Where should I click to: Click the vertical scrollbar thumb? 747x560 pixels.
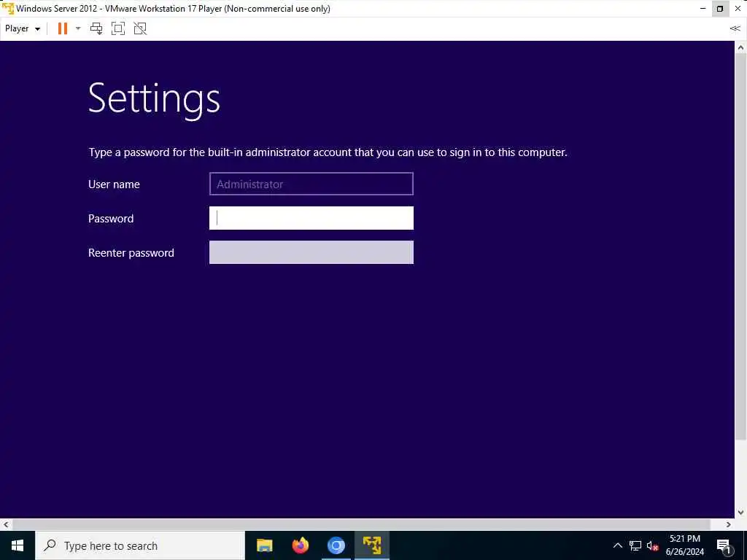740,246
